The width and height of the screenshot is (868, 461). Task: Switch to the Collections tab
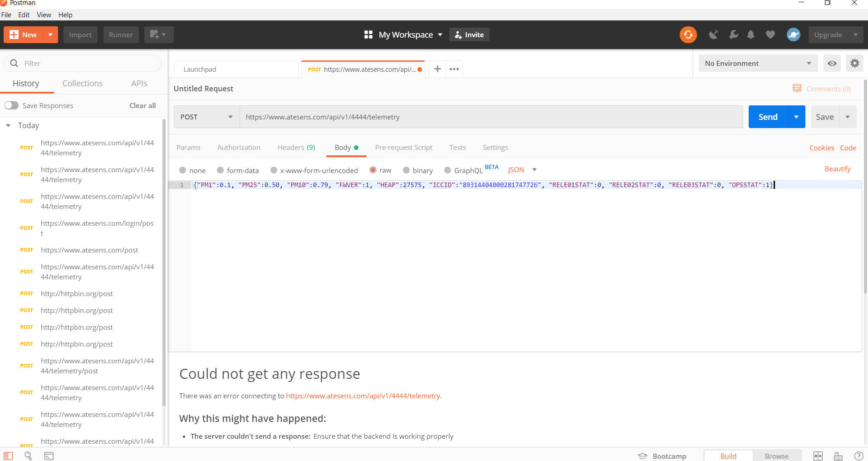[82, 83]
